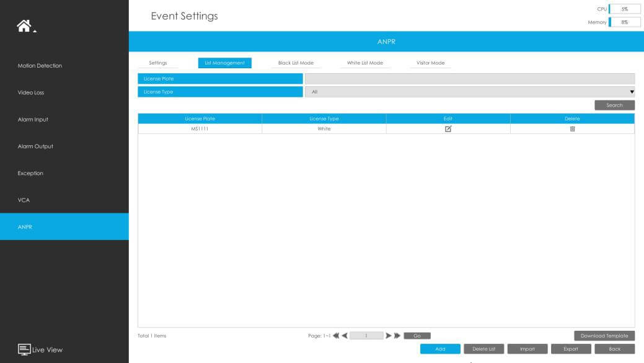
Task: Select the Visitor Mode tab
Action: 430,63
